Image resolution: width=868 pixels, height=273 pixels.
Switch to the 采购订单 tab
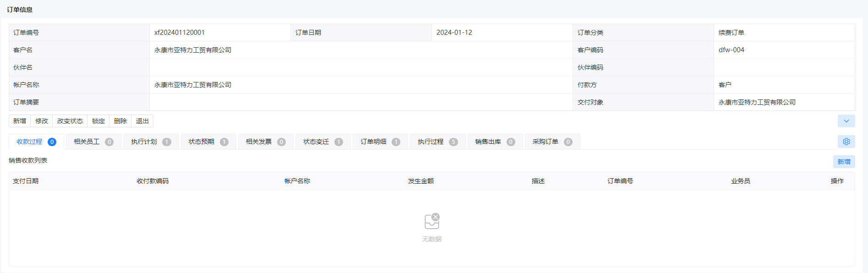click(x=552, y=142)
